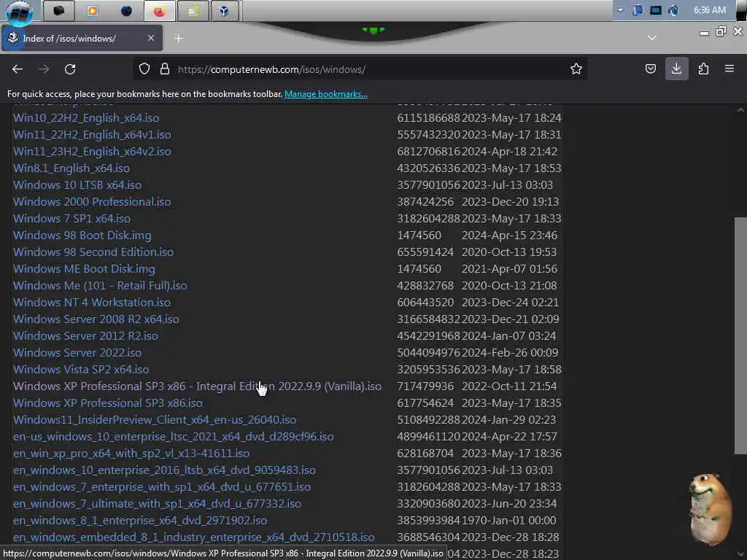Click Windows NT 4 Workstation.iso

click(x=92, y=302)
